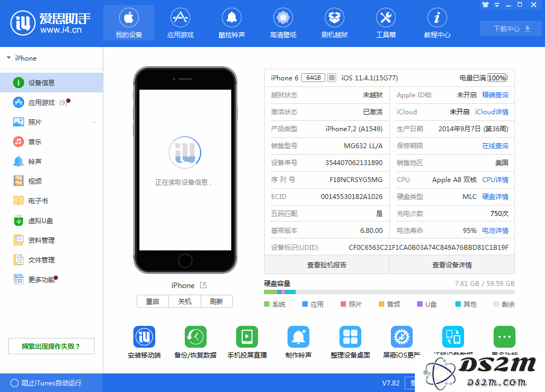Image resolution: width=545 pixels, height=392 pixels.
Task: Click the serial number F18NCRSYG5MG
Action: point(356,180)
